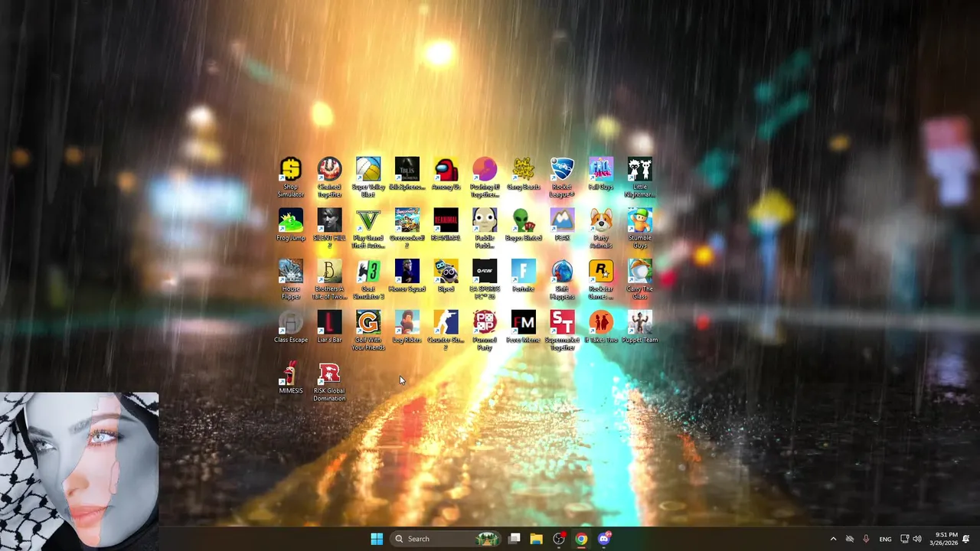Open the Carry The Glass shortcut
The image size is (980, 551).
(x=640, y=279)
